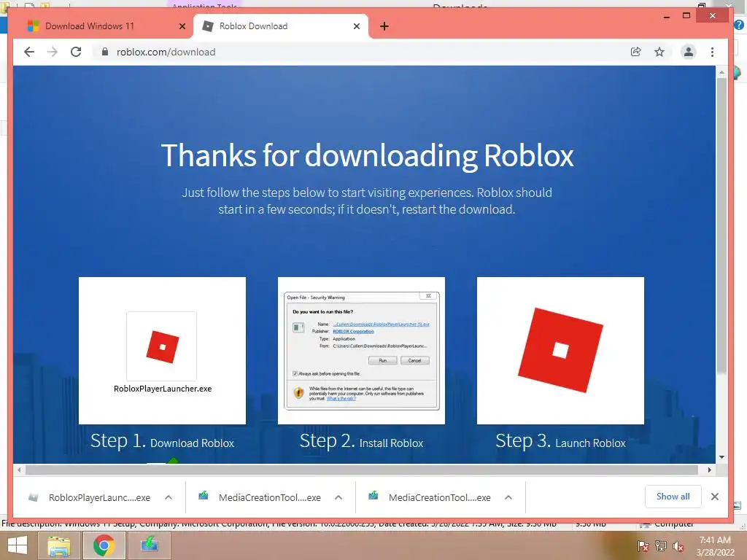
Task: Click the muted volume tray icon
Action: pyautogui.click(x=678, y=546)
